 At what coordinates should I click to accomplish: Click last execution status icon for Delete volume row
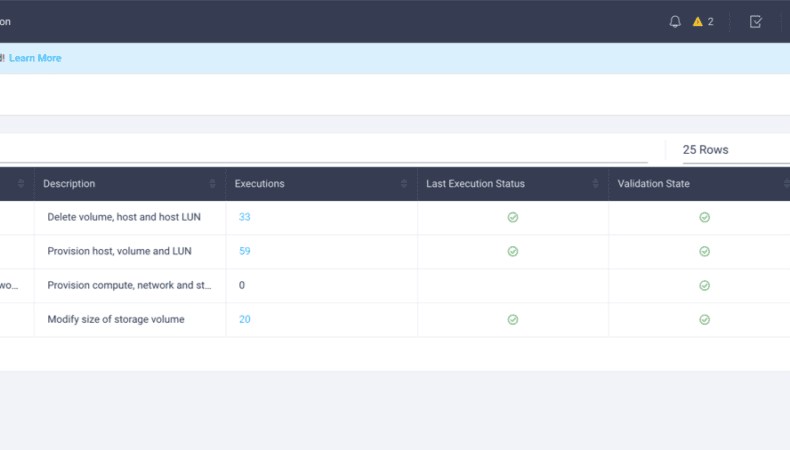click(x=512, y=217)
